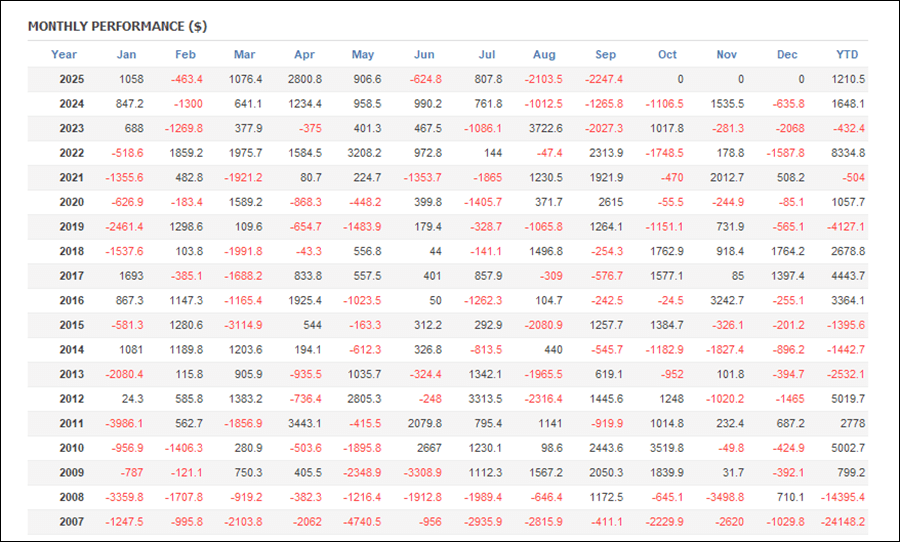Image resolution: width=900 pixels, height=542 pixels.
Task: Click the YTD column header
Action: point(847,55)
